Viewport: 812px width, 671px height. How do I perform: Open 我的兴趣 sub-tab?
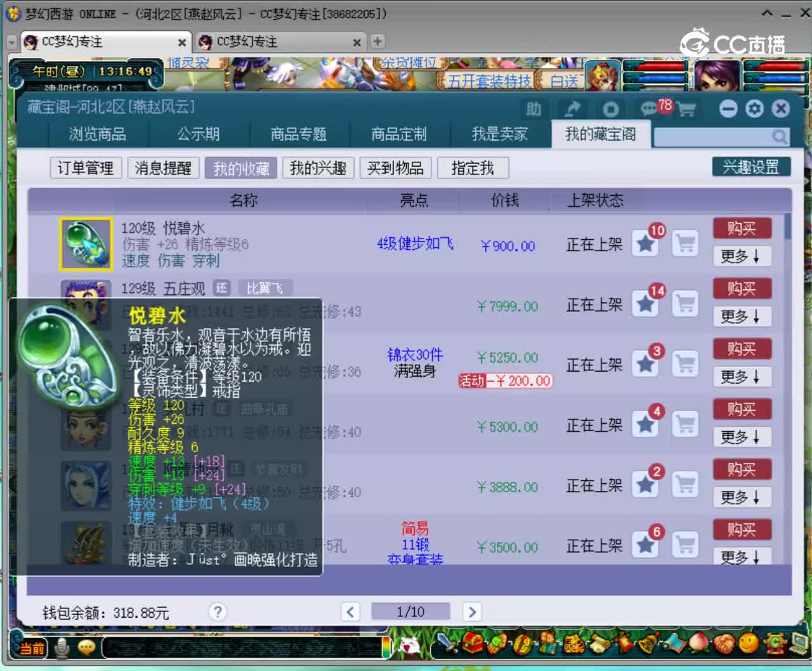[x=318, y=168]
